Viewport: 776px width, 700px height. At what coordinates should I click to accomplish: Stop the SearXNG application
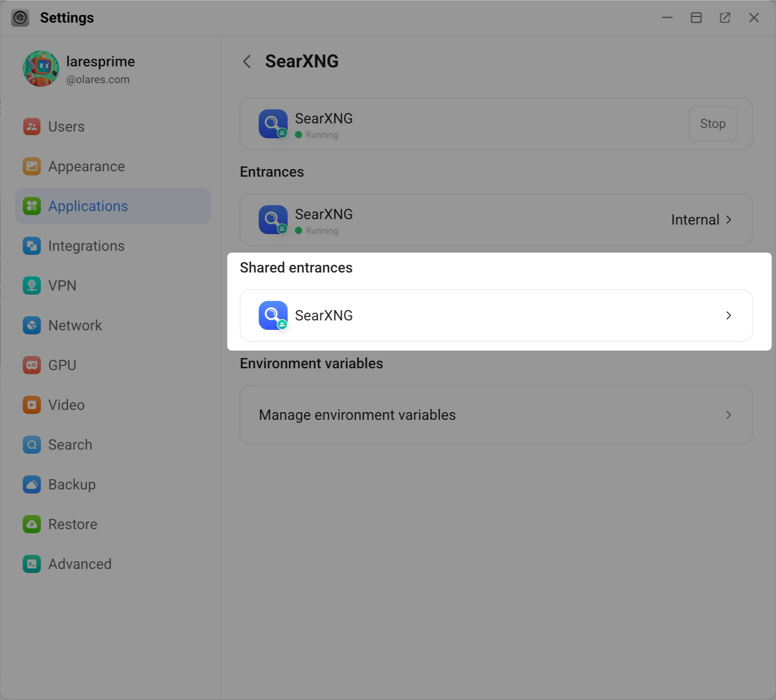(713, 124)
